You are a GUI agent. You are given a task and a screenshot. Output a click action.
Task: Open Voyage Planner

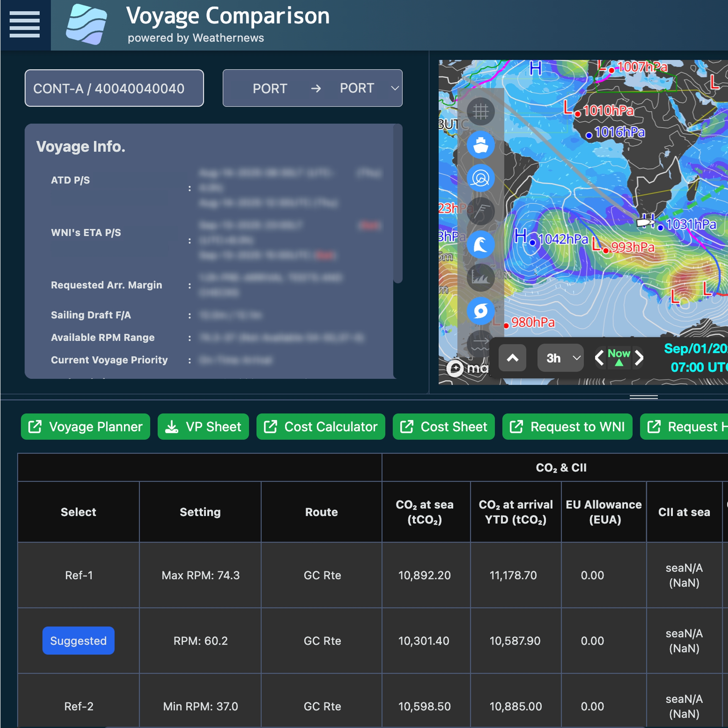click(x=85, y=426)
